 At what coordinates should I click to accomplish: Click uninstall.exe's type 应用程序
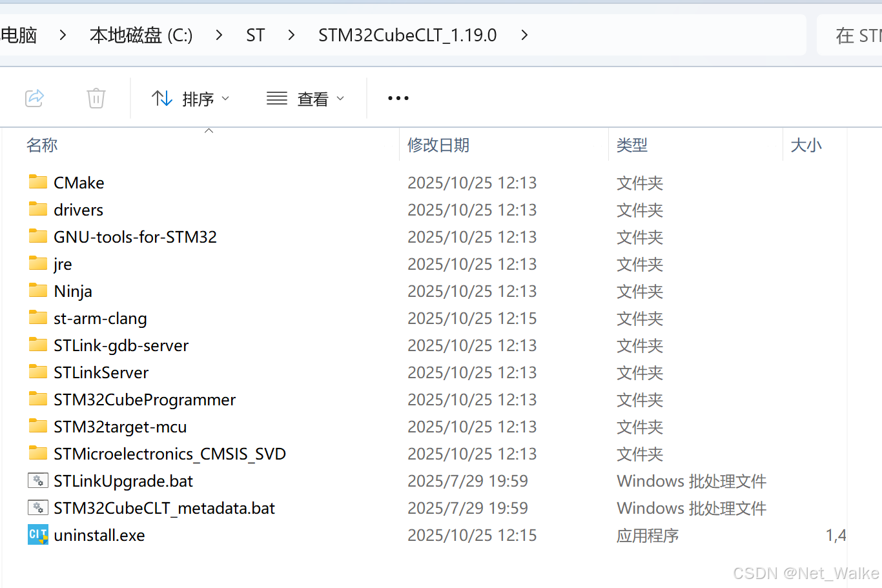pyautogui.click(x=648, y=535)
